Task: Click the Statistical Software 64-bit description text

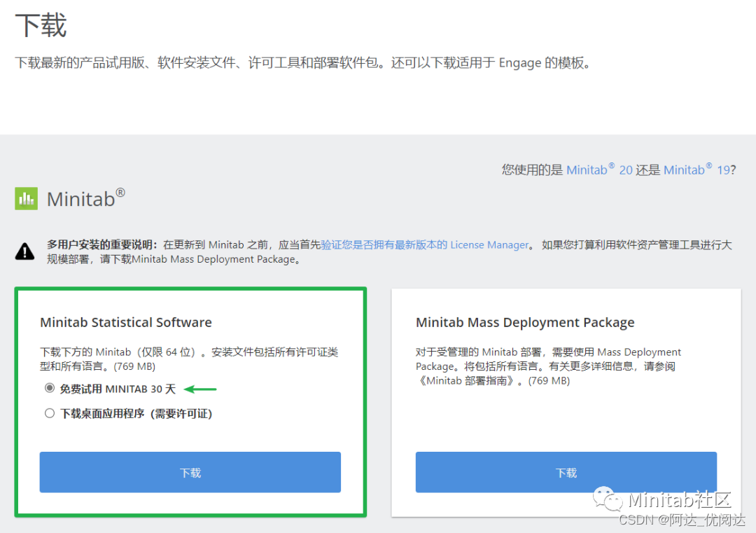Action: 189,359
